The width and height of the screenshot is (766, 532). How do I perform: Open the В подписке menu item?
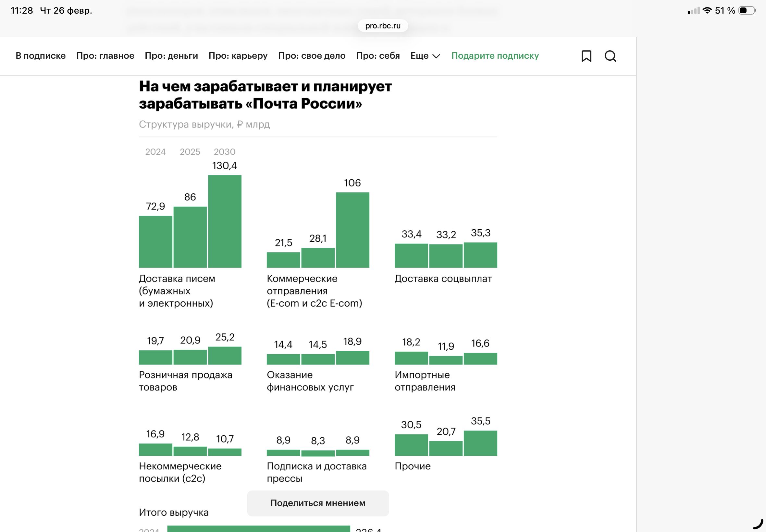coord(41,56)
